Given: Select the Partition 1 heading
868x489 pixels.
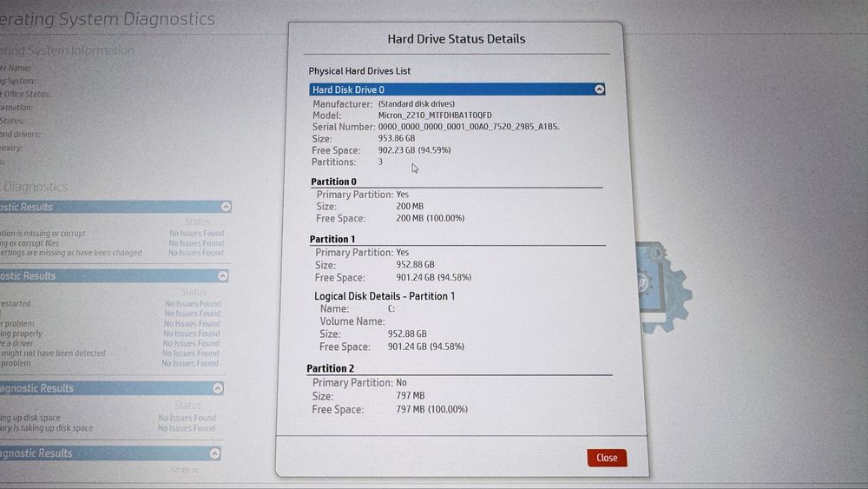Looking at the screenshot, I should pyautogui.click(x=332, y=239).
